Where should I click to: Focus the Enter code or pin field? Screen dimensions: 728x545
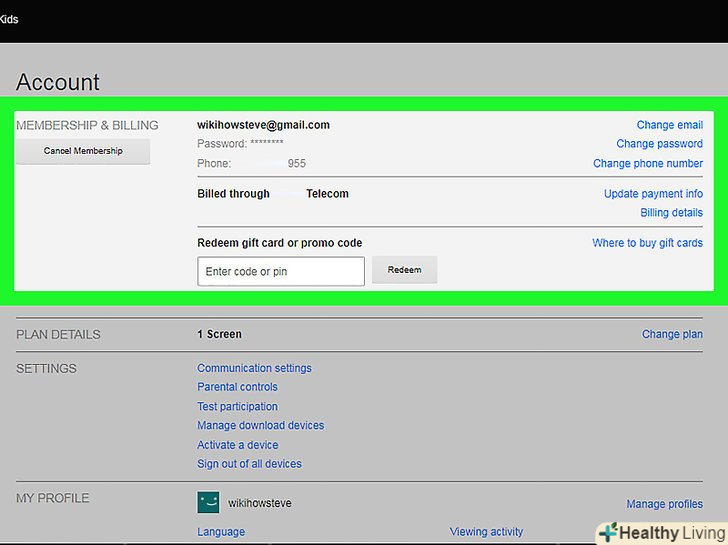pyautogui.click(x=281, y=271)
